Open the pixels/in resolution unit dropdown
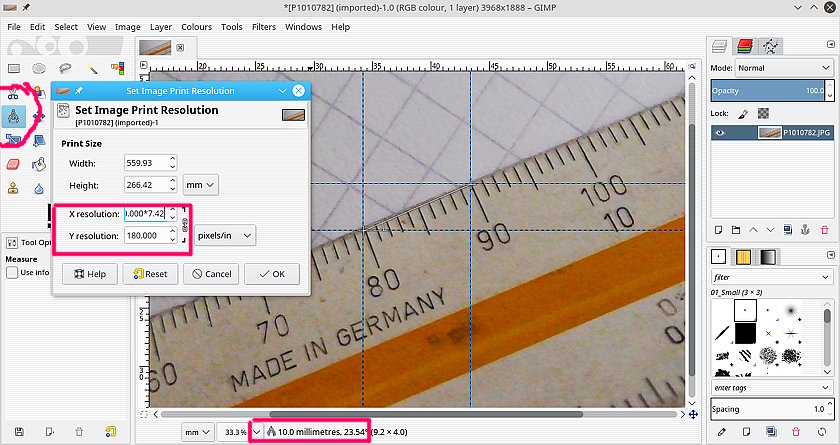Image resolution: width=840 pixels, height=445 pixels. click(225, 236)
